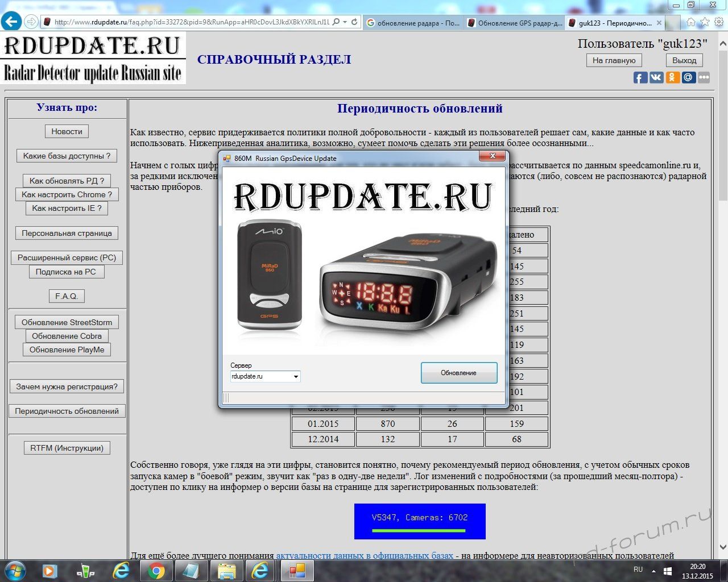Open the Новости section
Screen dimensions: 728x582
[67, 131]
